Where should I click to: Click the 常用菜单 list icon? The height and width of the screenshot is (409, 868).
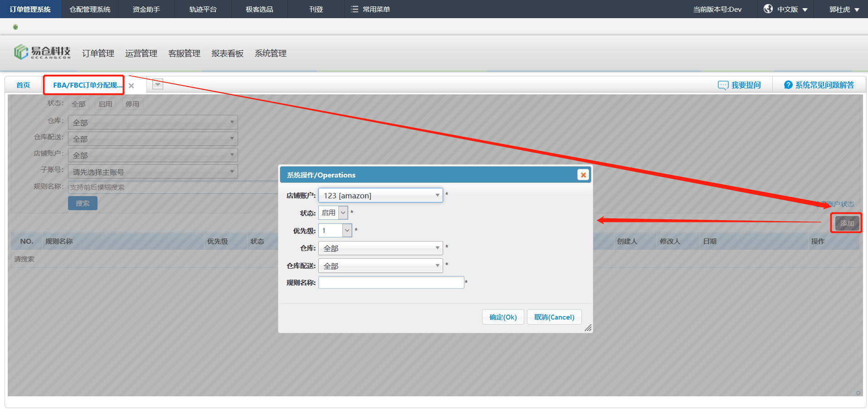[355, 9]
